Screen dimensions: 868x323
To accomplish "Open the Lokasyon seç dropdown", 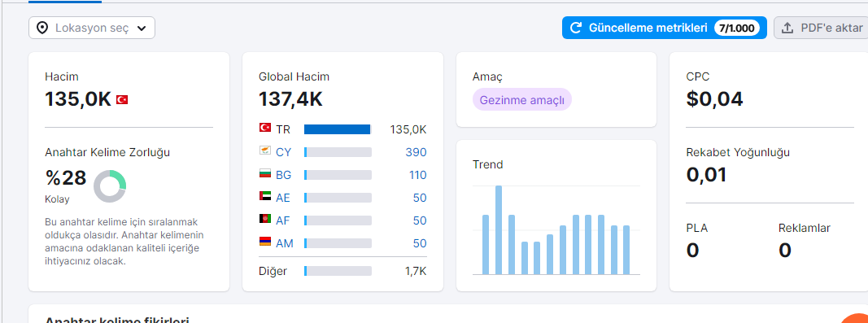I will pos(92,28).
